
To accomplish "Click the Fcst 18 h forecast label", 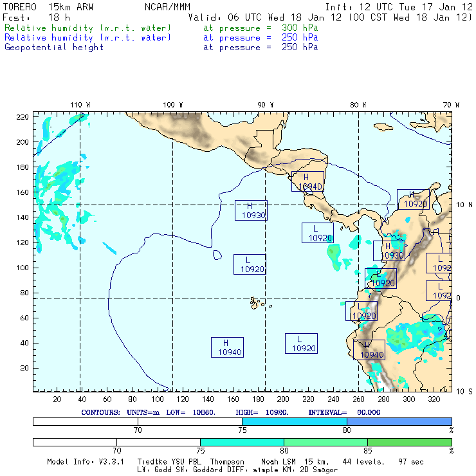I will coord(37,17).
